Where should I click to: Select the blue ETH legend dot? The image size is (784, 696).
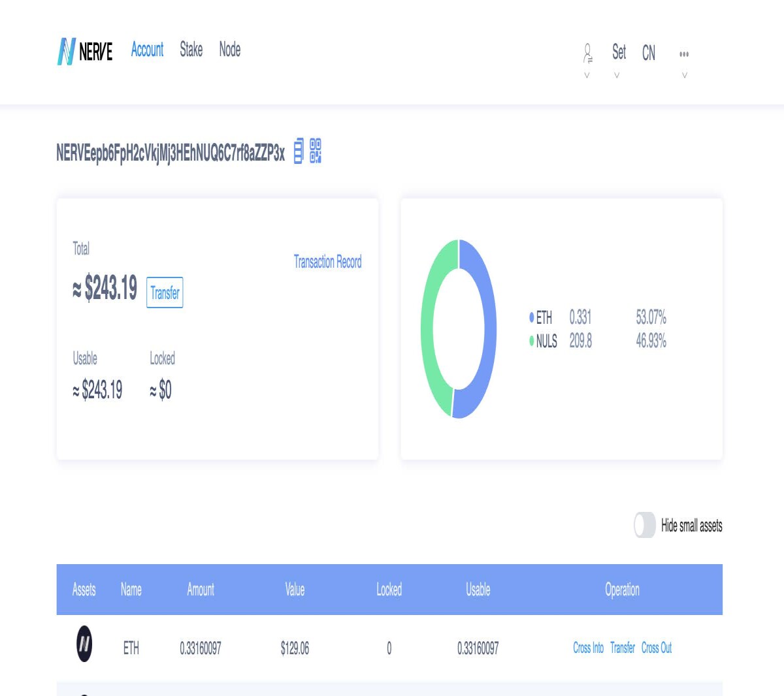(x=532, y=317)
